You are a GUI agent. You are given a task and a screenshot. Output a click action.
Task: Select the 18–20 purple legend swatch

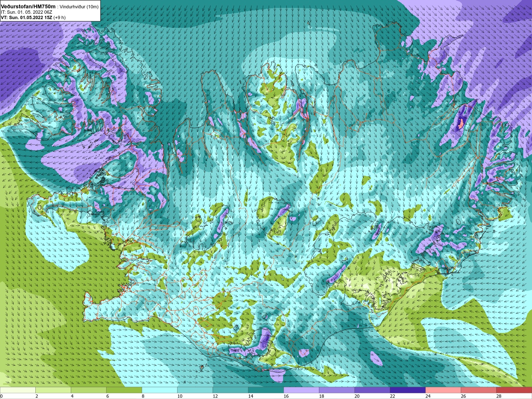coord(337,390)
